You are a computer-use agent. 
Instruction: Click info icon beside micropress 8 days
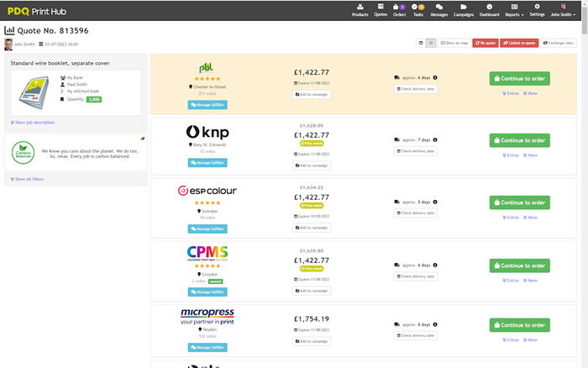[x=435, y=324]
